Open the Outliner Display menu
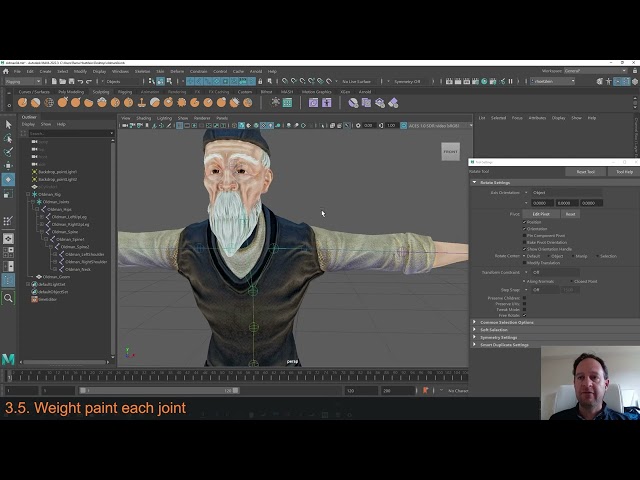 pyautogui.click(x=28, y=124)
